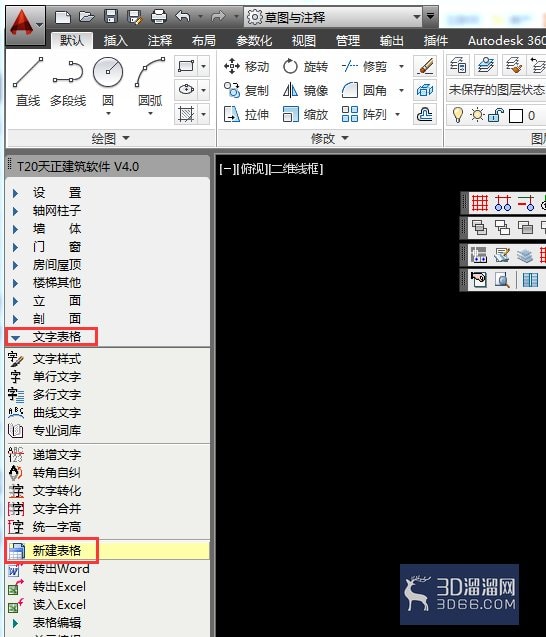Toggle layer lock padlock icon

click(x=496, y=115)
